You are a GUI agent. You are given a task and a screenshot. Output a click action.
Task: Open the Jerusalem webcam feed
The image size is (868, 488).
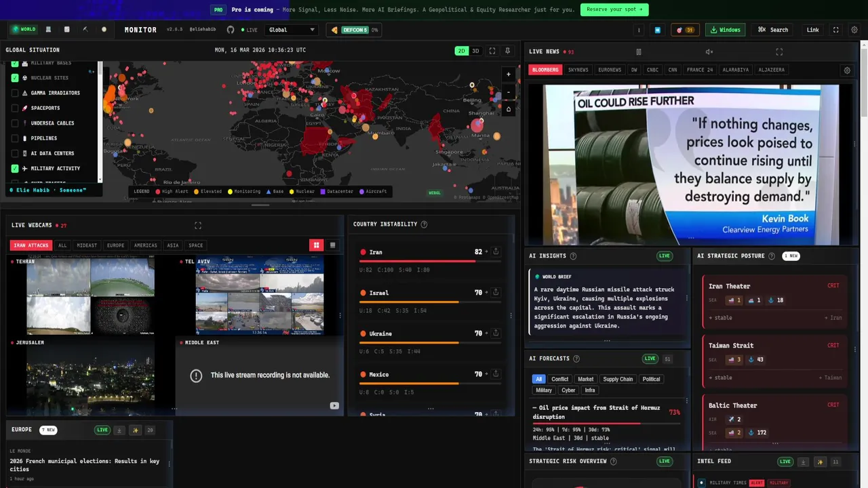90,378
